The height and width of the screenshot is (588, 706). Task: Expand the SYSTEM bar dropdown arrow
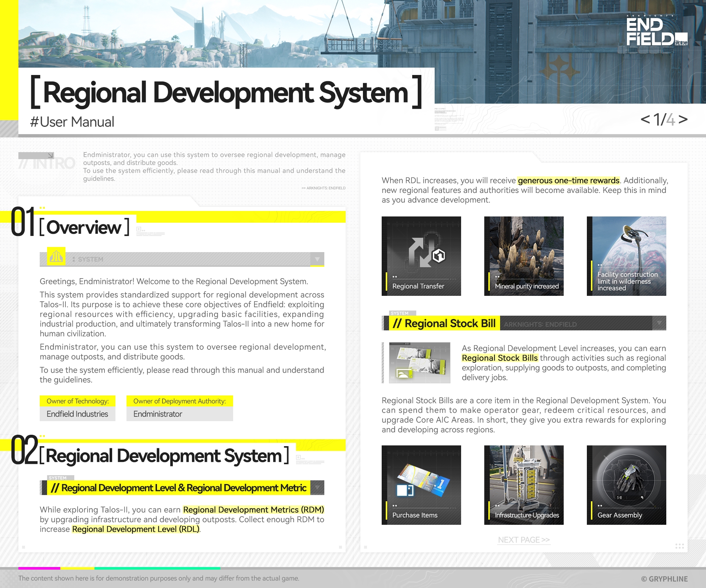[x=317, y=259]
